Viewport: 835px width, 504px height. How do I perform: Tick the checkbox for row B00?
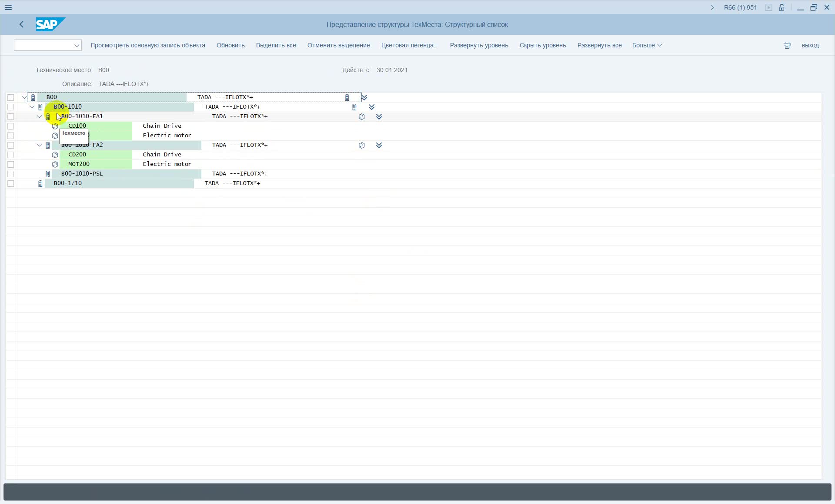(x=11, y=97)
